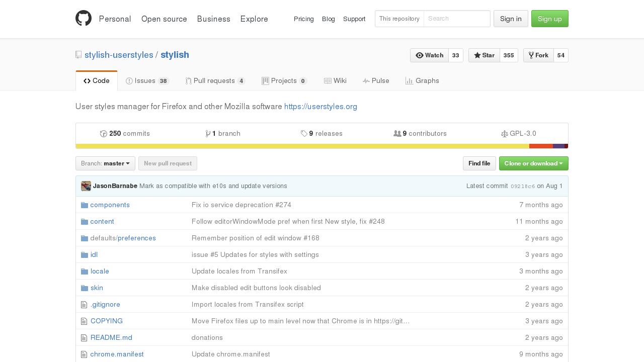
Task: Click the tag icon next to 9 releases
Action: pos(304,134)
